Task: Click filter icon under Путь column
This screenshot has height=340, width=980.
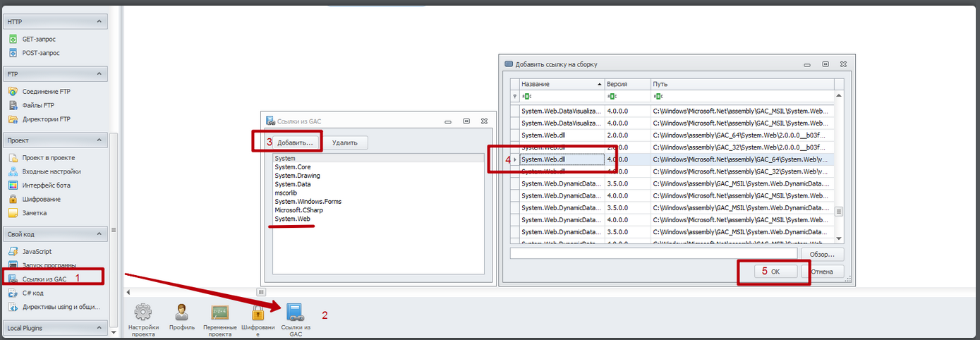Action: tap(658, 96)
